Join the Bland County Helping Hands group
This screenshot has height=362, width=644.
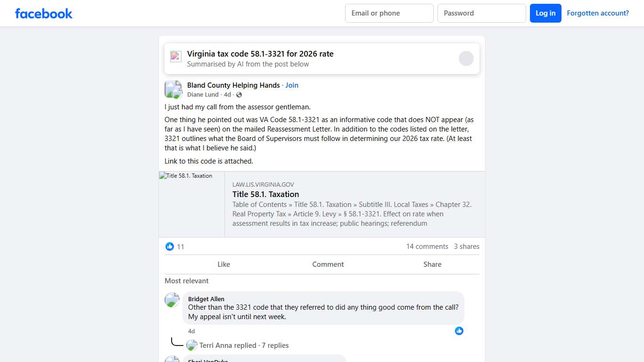292,85
